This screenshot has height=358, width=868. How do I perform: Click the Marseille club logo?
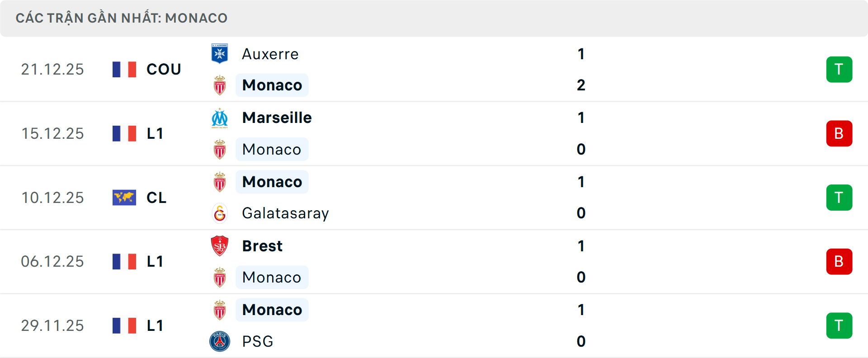(x=220, y=118)
